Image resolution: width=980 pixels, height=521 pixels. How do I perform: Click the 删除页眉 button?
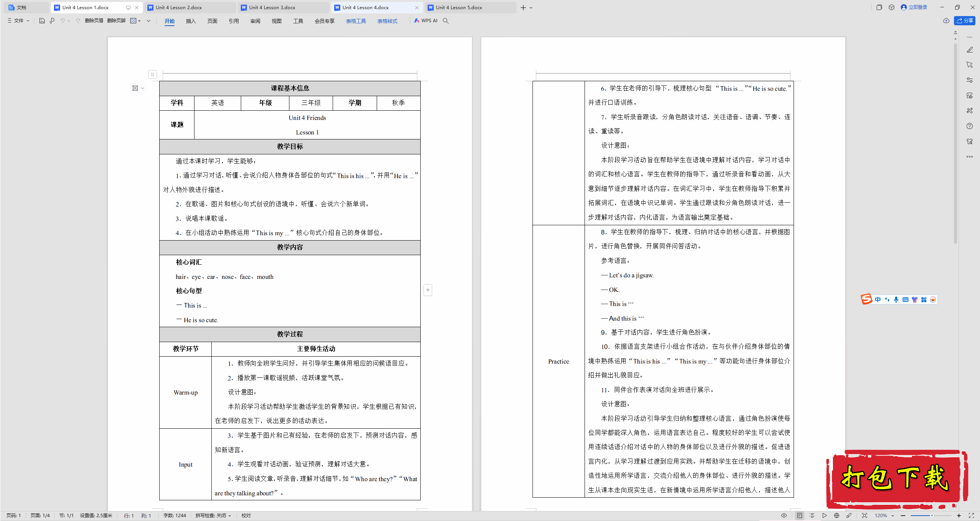click(94, 21)
